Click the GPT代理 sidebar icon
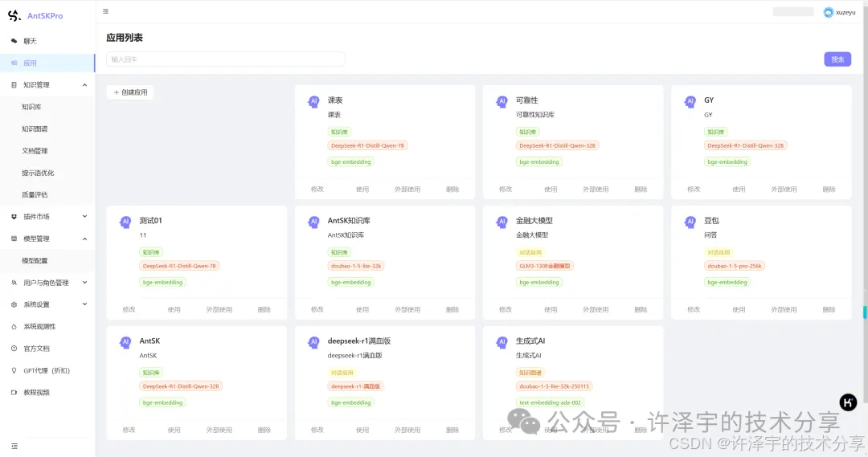The image size is (868, 457). point(14,371)
